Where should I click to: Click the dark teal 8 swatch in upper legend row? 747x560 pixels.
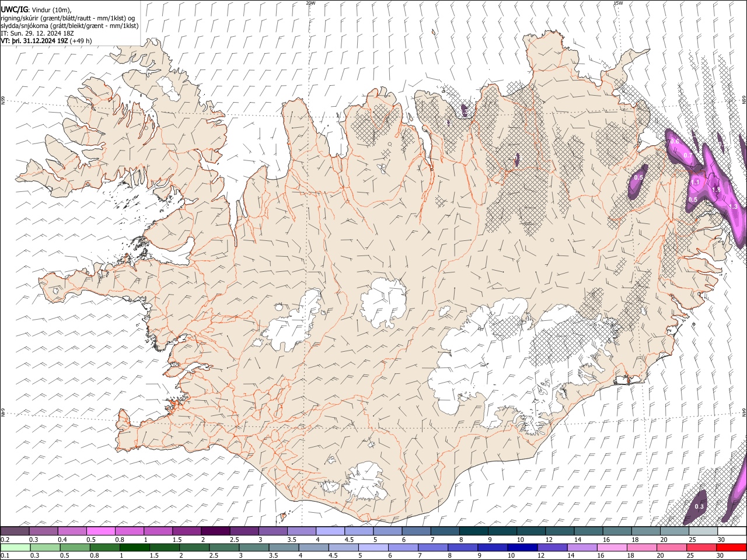[x=474, y=531]
